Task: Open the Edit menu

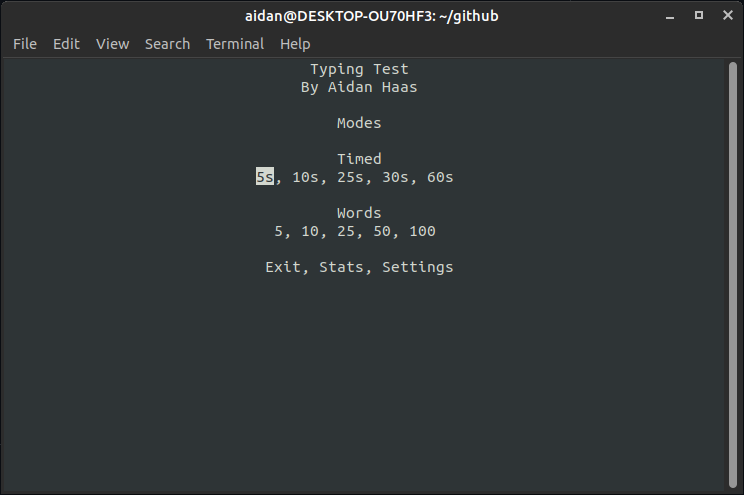Action: tap(66, 44)
